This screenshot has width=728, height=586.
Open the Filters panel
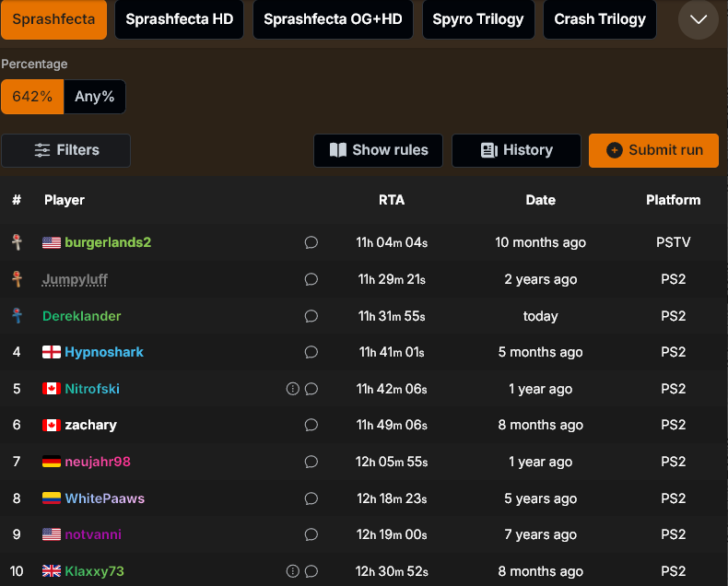[x=66, y=150]
